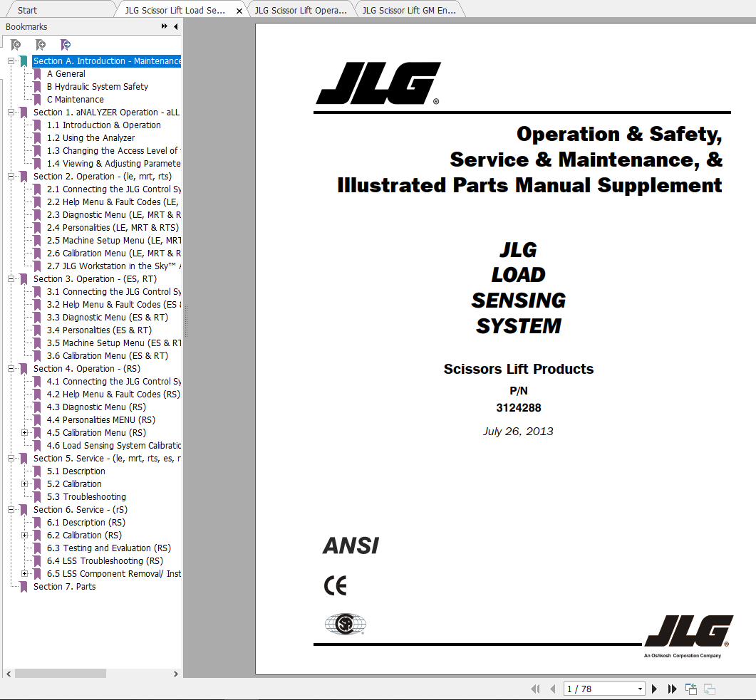Viewport: 756px width, 700px height.
Task: Click the bookmarks scrollbar right arrow
Action: (175, 674)
